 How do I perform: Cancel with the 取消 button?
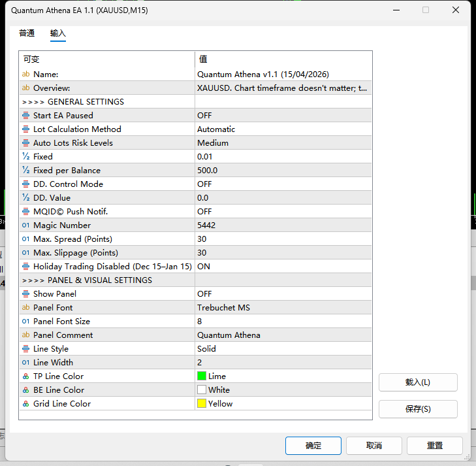[x=374, y=446]
